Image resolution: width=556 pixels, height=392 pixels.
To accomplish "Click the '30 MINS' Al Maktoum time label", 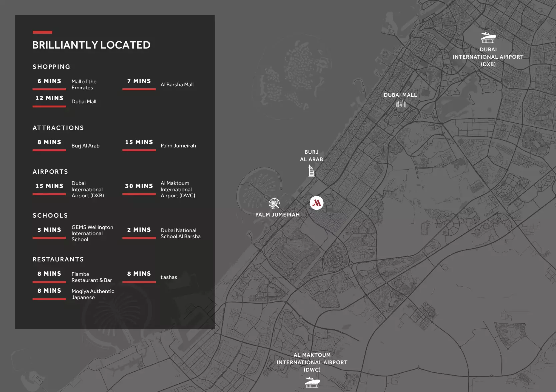I will coord(139,186).
